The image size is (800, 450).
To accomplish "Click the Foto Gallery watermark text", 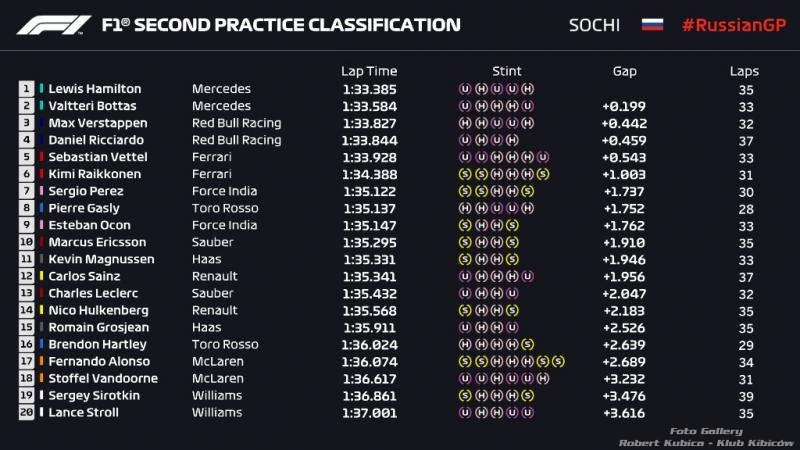I will coord(706,432).
